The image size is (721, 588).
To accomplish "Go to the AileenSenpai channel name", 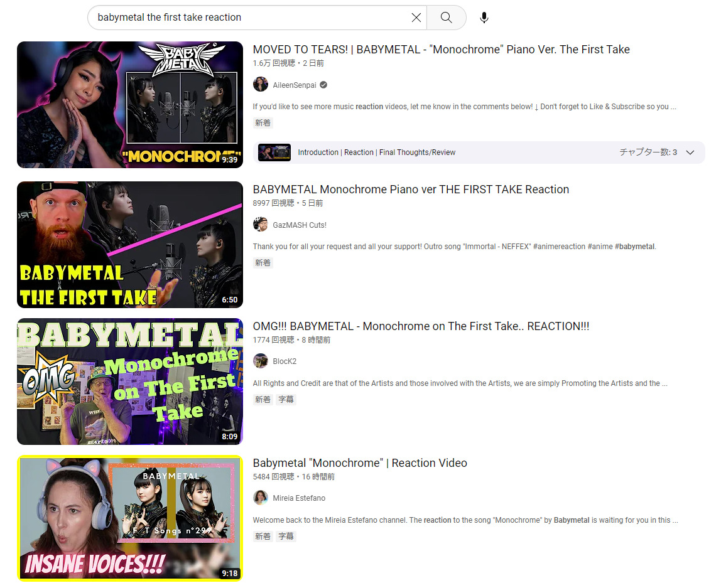I will tap(295, 85).
